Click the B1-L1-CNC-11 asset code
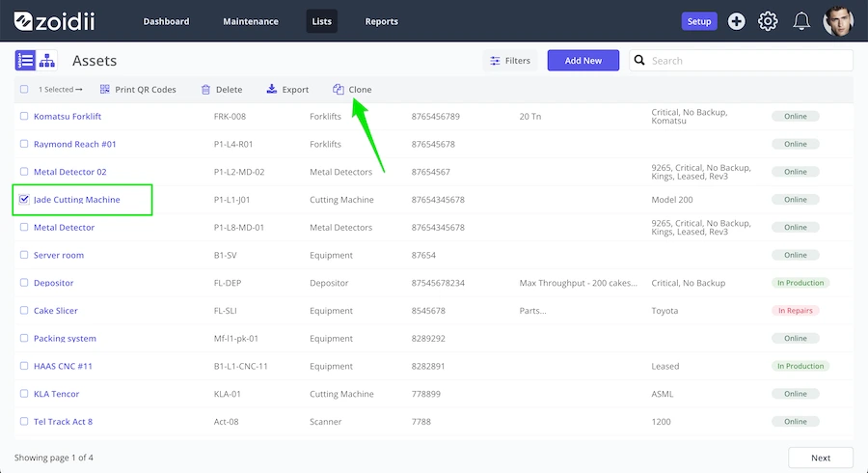This screenshot has width=868, height=473. (240, 366)
